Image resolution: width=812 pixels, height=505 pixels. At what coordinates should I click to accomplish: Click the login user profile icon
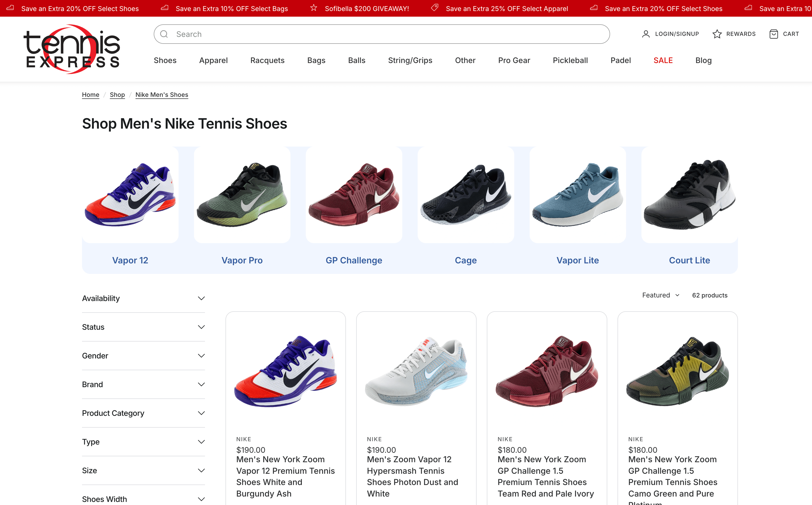(646, 34)
